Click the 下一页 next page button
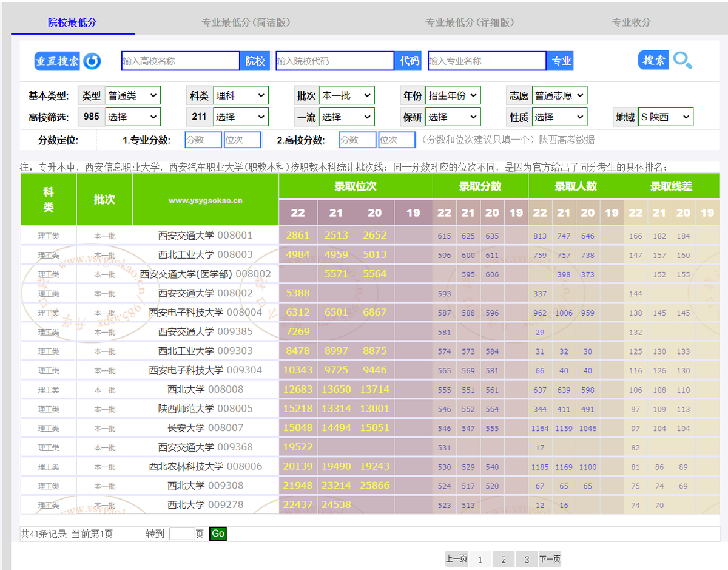The image size is (728, 570). point(550,560)
